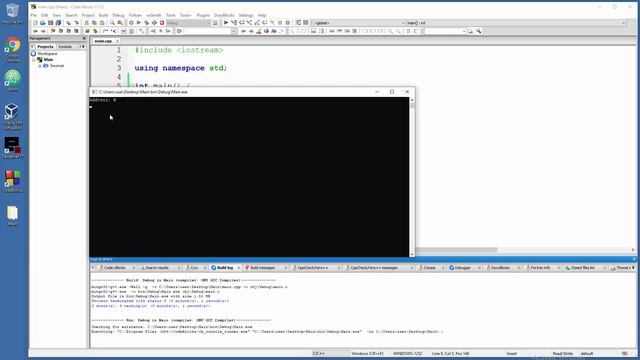Open the search text dropdown in second toolbar
The height and width of the screenshot is (360, 640).
coord(209,31)
